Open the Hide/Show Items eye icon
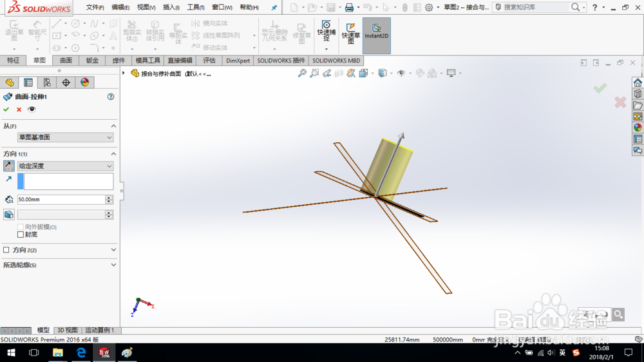This screenshot has width=644, height=362. [x=401, y=73]
